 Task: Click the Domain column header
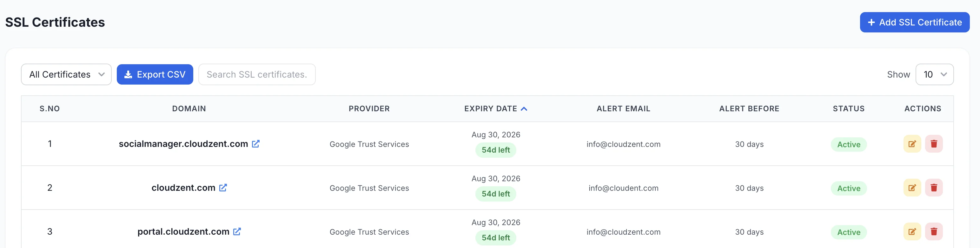point(189,108)
